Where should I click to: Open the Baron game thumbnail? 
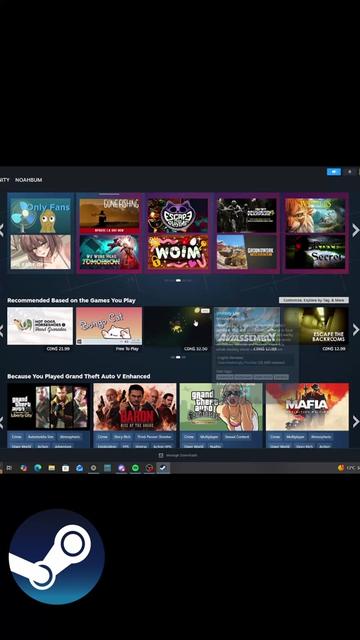click(x=135, y=407)
